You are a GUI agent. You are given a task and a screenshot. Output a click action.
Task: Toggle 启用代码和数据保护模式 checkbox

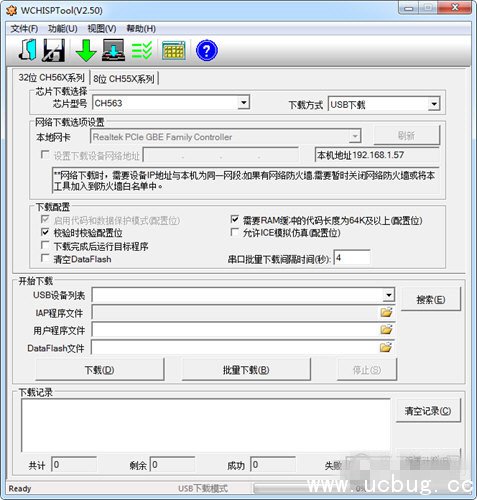point(45,219)
